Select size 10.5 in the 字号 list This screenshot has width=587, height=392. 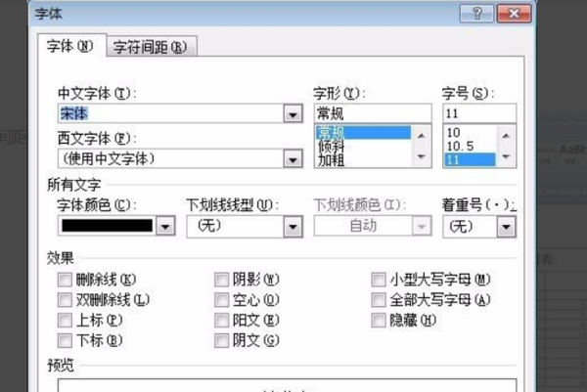click(470, 147)
